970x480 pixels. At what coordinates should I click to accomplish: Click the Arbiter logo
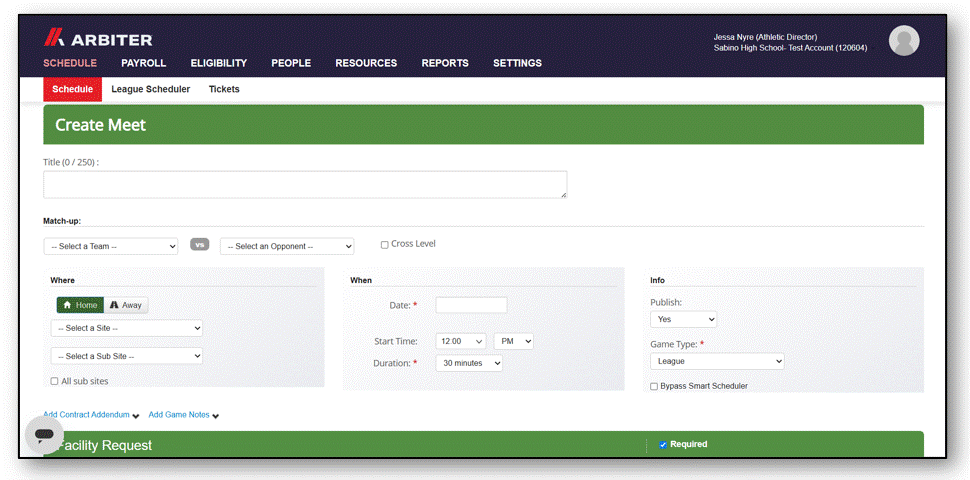coord(98,40)
